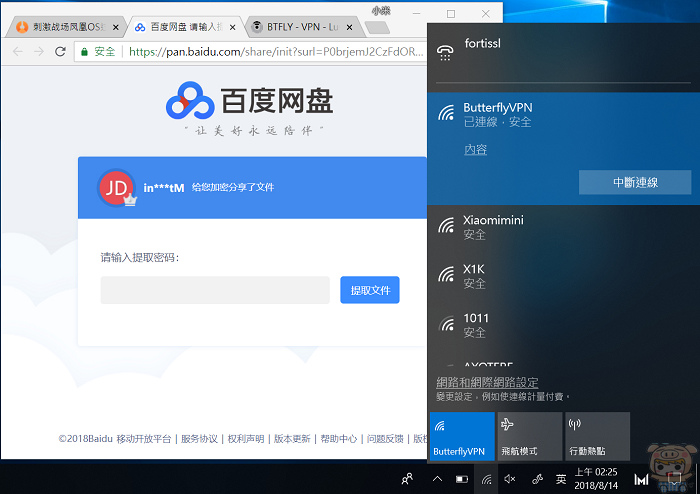The width and height of the screenshot is (700, 494).
Task: Switch the input language indicator 英
Action: point(561,479)
